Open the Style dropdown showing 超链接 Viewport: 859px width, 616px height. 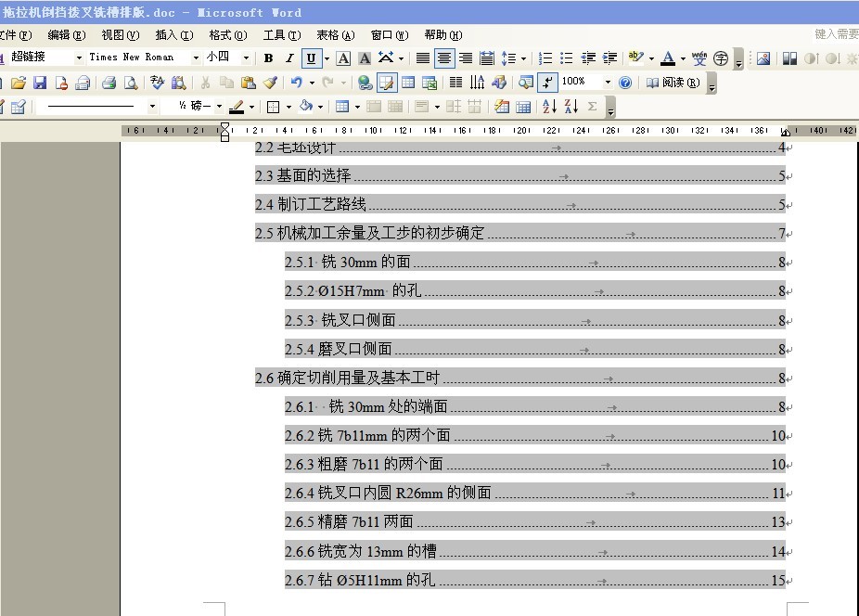79,58
